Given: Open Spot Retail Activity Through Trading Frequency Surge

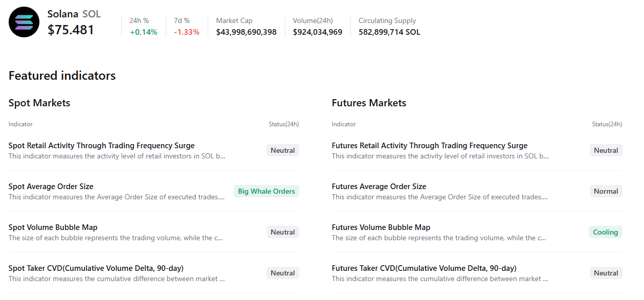Looking at the screenshot, I should pos(102,146).
